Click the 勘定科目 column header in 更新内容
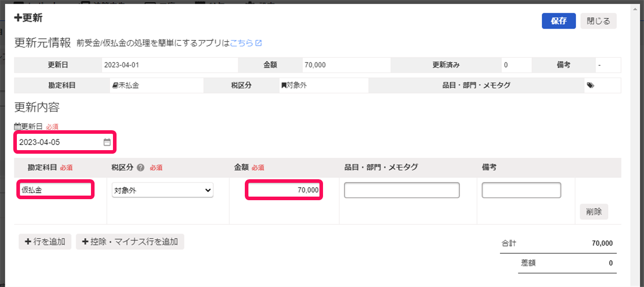 tap(42, 168)
